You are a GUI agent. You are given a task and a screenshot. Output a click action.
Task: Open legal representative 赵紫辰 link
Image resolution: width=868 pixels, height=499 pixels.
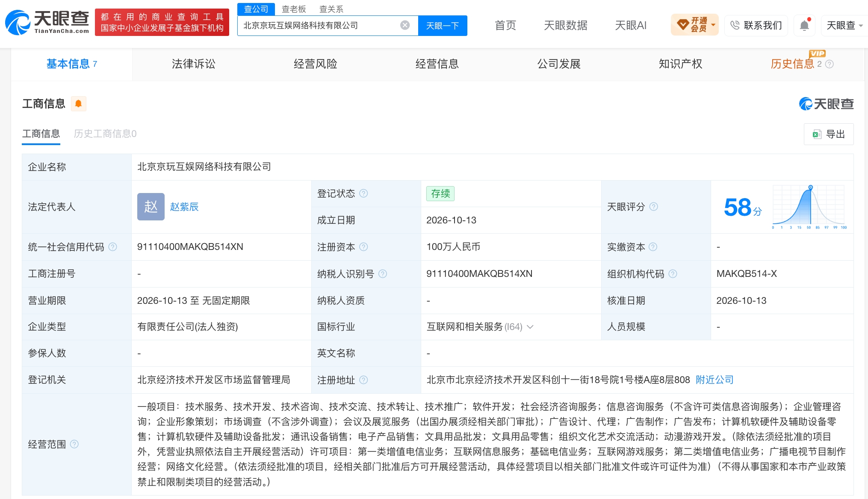tap(184, 207)
